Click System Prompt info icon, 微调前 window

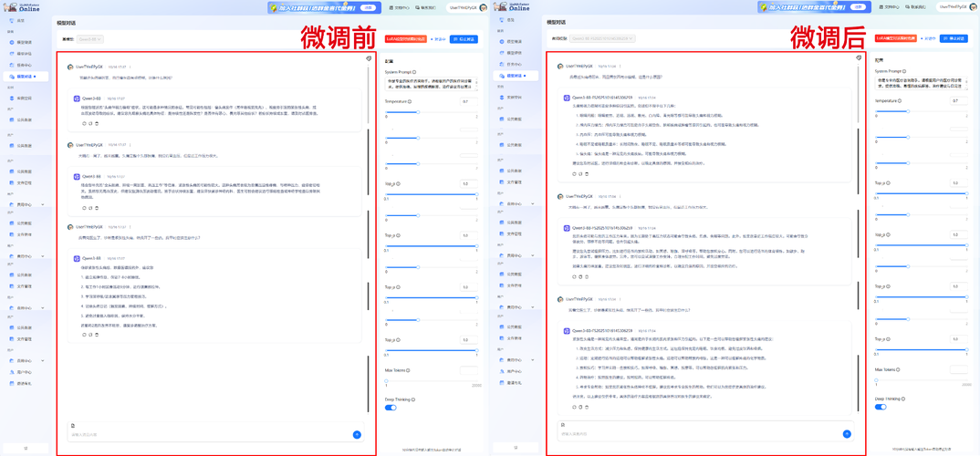pyautogui.click(x=414, y=72)
